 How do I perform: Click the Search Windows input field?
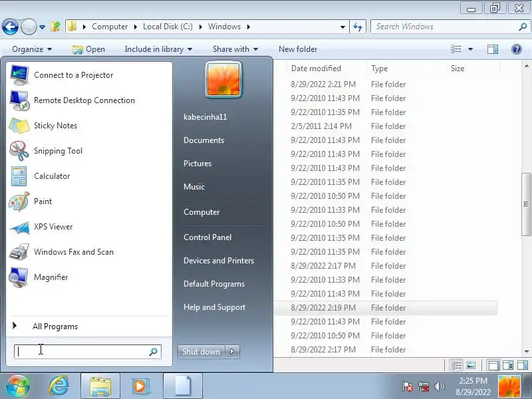pyautogui.click(x=445, y=27)
